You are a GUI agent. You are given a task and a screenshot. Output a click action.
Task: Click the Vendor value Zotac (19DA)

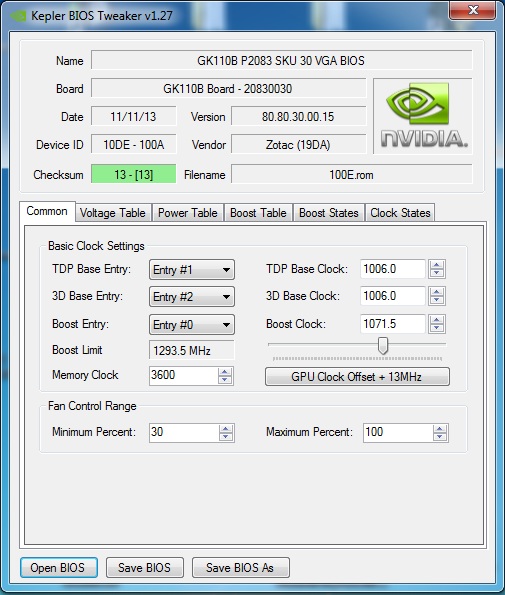point(298,145)
